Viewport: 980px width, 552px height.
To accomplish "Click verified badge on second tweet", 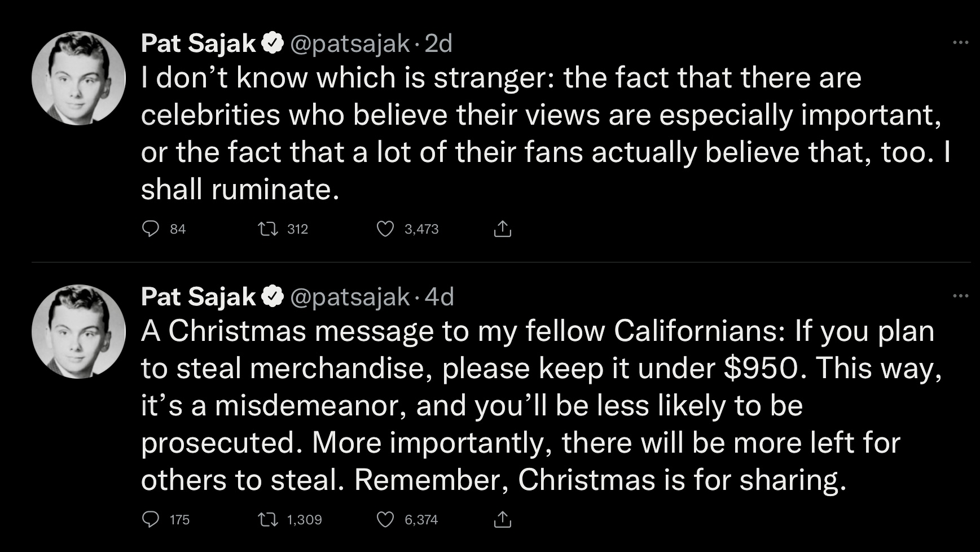I will [273, 297].
